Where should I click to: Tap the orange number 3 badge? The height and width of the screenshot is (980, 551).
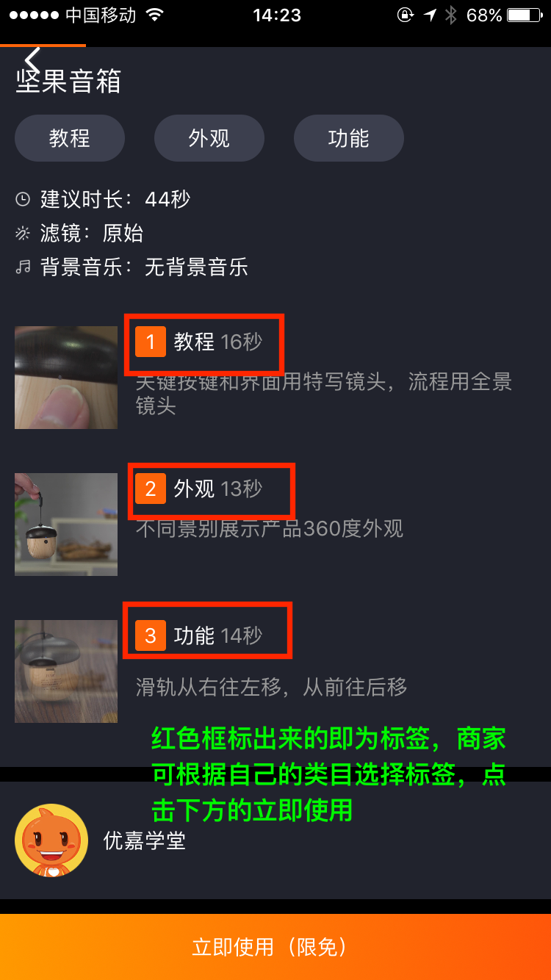point(151,635)
